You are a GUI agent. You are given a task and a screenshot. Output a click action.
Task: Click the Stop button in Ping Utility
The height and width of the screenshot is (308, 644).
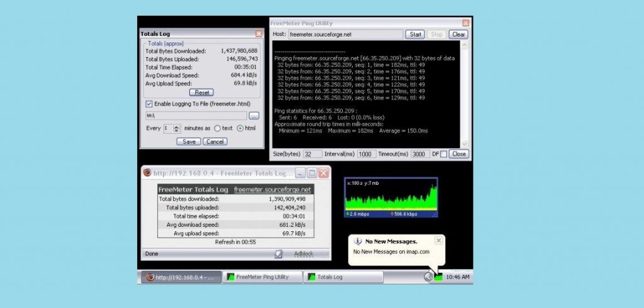pos(436,35)
